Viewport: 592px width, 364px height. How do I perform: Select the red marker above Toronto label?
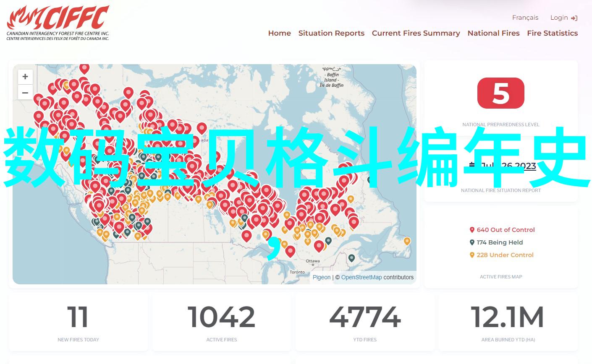290,251
